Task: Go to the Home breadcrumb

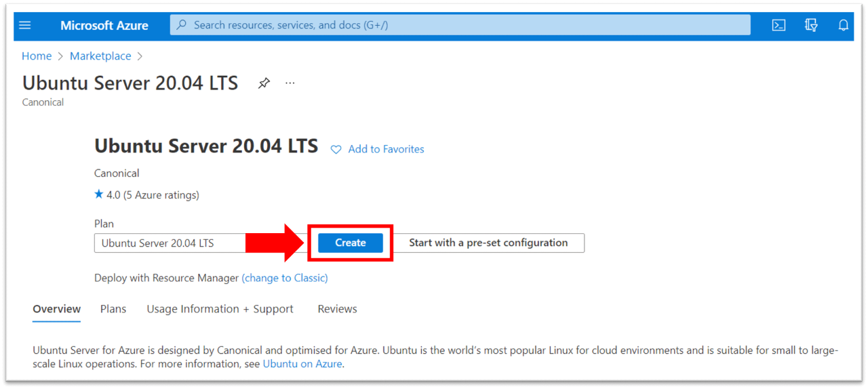Action: (x=37, y=56)
